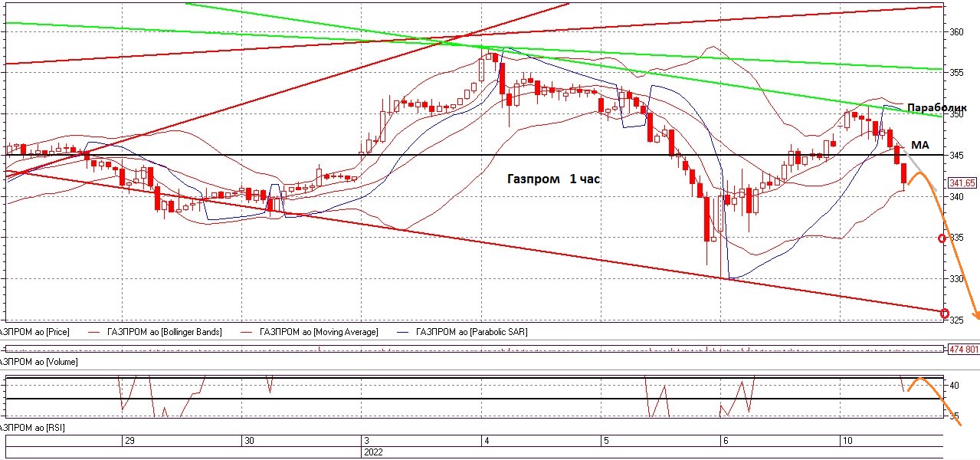Viewport: 980px width, 460px height.
Task: Click the RSI level 40 axis label
Action: pyautogui.click(x=955, y=386)
